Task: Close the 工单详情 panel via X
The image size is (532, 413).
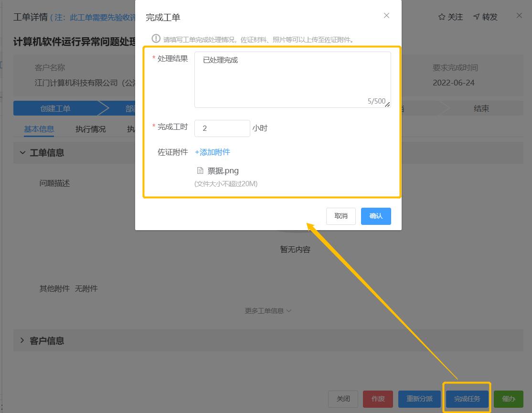Action: (519, 16)
